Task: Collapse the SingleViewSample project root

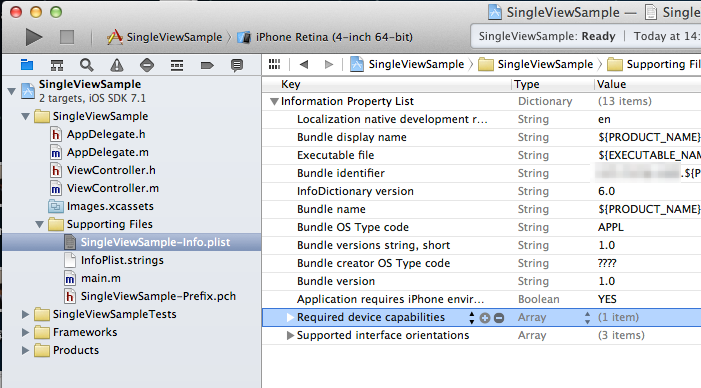Action: pos(12,91)
